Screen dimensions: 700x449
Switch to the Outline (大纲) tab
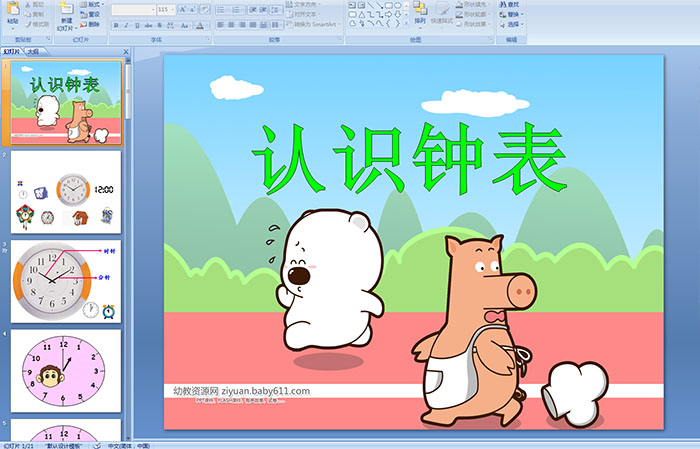coord(33,51)
